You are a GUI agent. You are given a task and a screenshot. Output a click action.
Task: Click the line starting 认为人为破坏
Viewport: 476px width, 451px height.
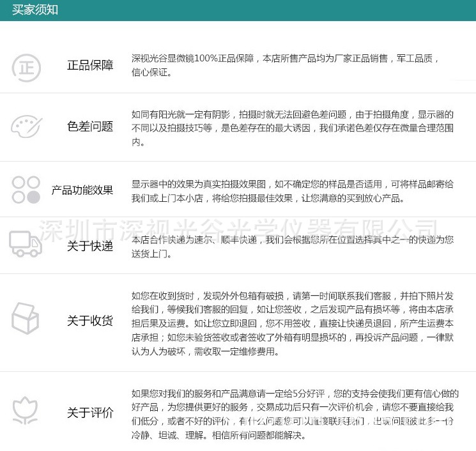point(205,351)
